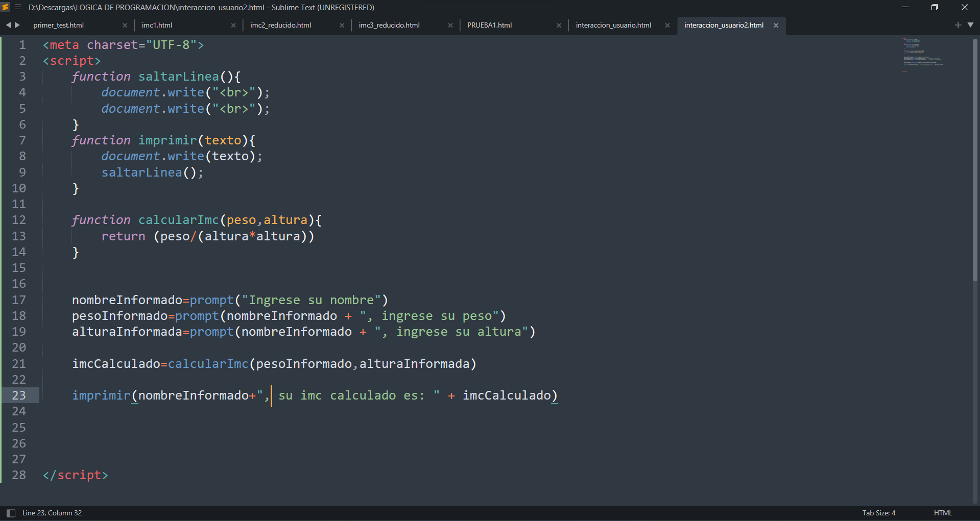Click the "Ingrese su nombre" string
The width and height of the screenshot is (980, 521).
(312, 300)
